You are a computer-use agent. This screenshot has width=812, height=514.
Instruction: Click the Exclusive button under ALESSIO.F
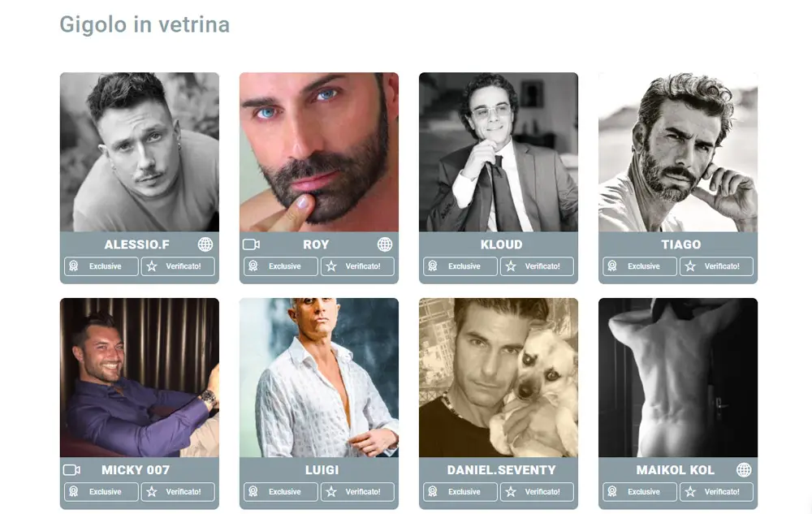click(101, 266)
